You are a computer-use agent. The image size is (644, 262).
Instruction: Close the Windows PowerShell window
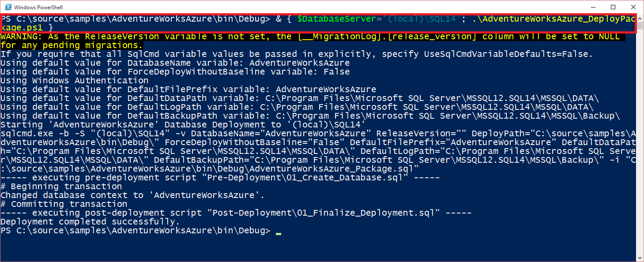coord(633,7)
